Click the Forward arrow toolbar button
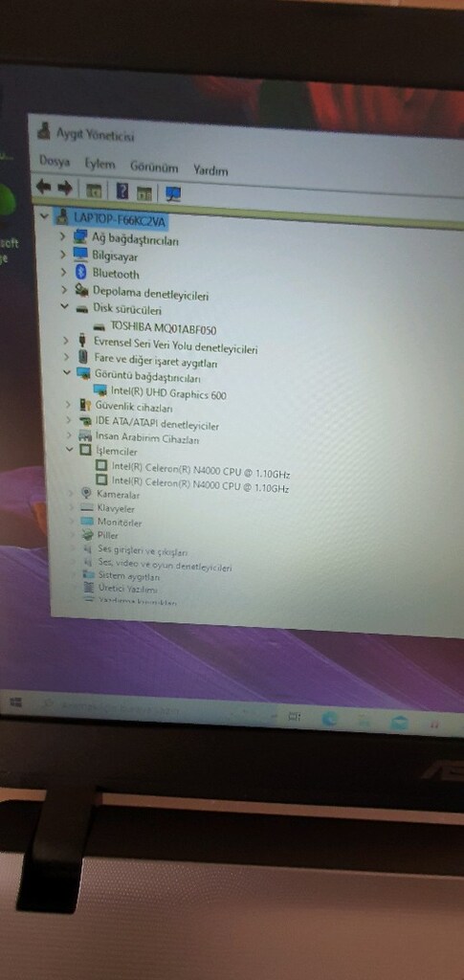The image size is (464, 980). pos(65,188)
